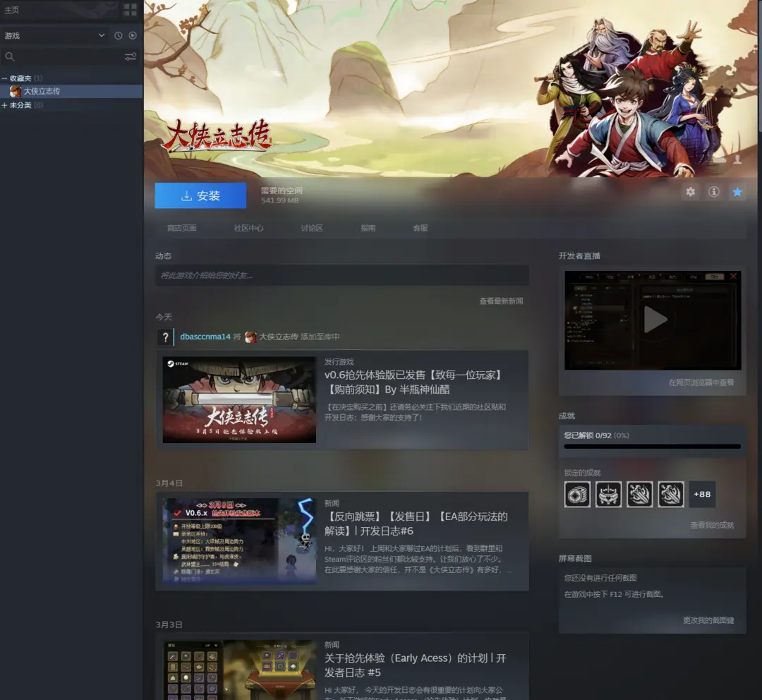
Task: Click the game information icon
Action: point(714,192)
